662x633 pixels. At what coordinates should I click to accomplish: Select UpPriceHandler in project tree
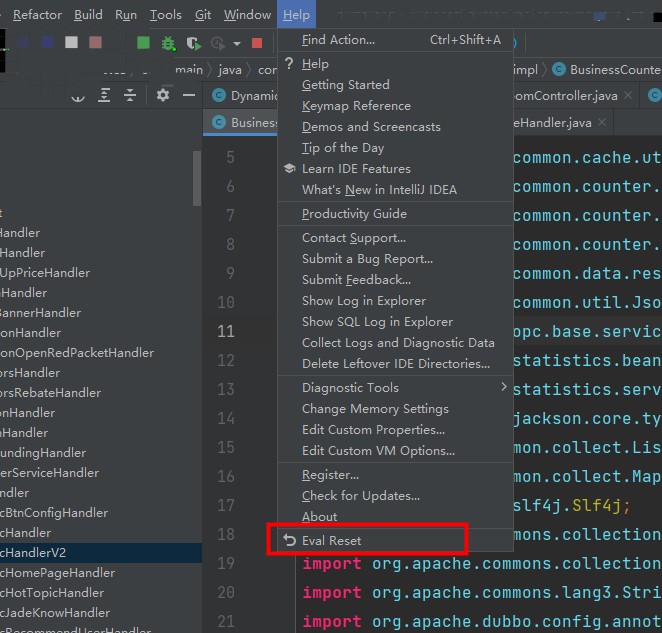click(45, 273)
